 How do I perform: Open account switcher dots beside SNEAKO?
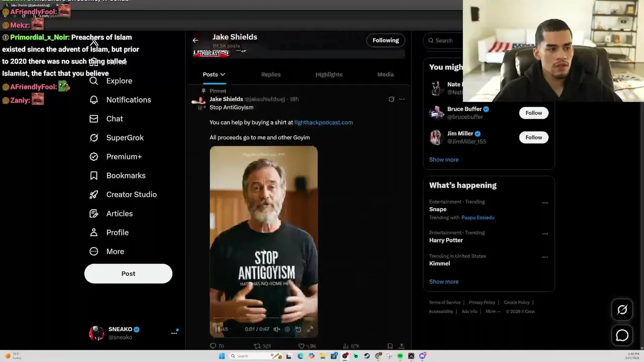point(174,333)
